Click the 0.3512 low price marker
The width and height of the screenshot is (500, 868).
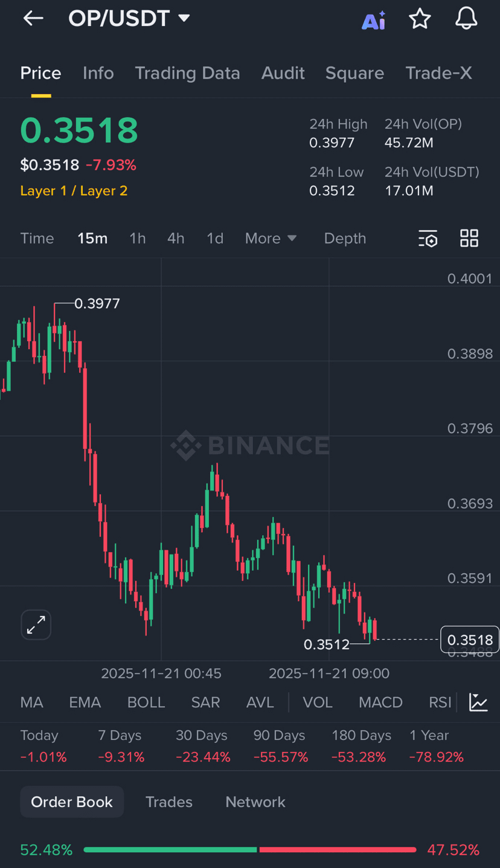(327, 645)
